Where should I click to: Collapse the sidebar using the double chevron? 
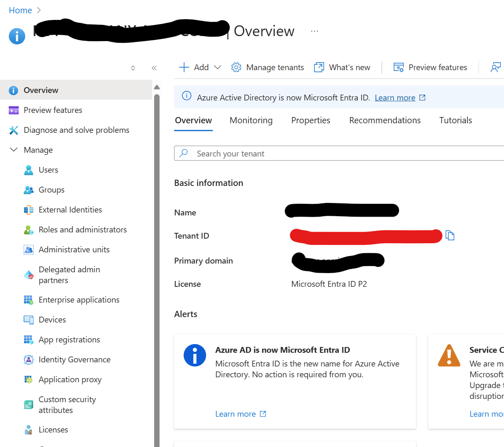click(154, 68)
